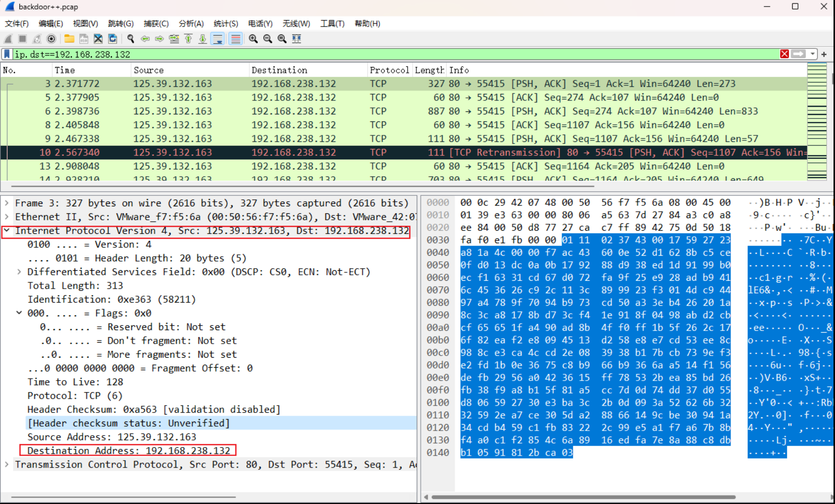This screenshot has width=835, height=504.
Task: Clear the display filter with red X
Action: [x=785, y=54]
